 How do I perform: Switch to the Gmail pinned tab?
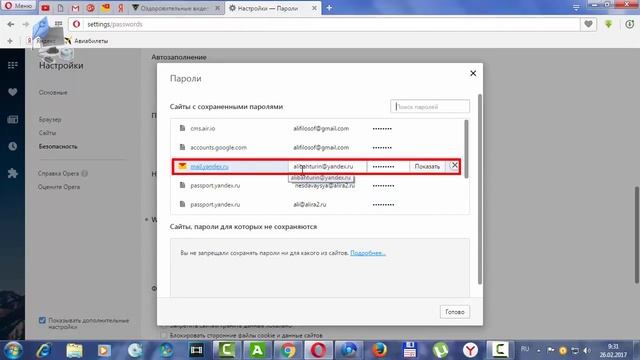(75, 8)
